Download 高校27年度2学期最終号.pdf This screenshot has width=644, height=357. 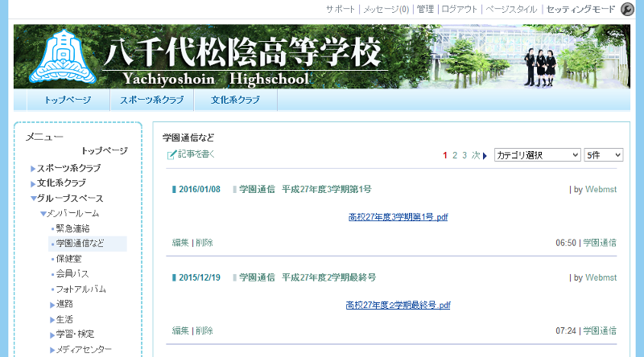(398, 306)
